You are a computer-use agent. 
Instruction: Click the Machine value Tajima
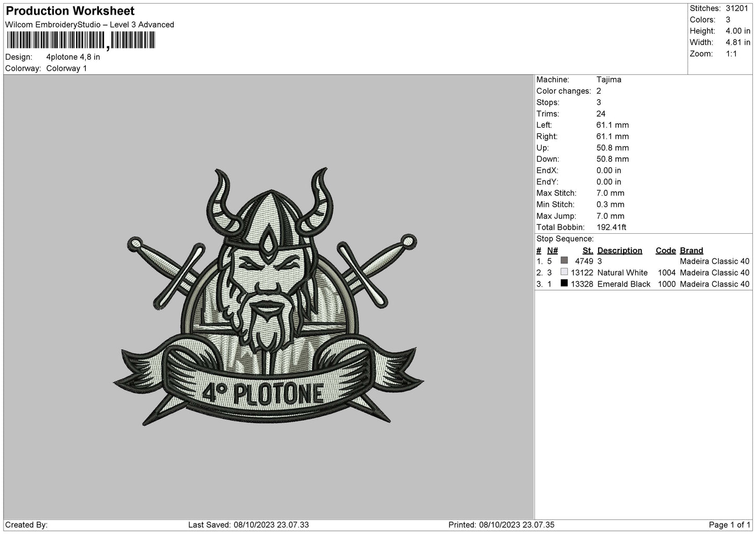pos(608,80)
